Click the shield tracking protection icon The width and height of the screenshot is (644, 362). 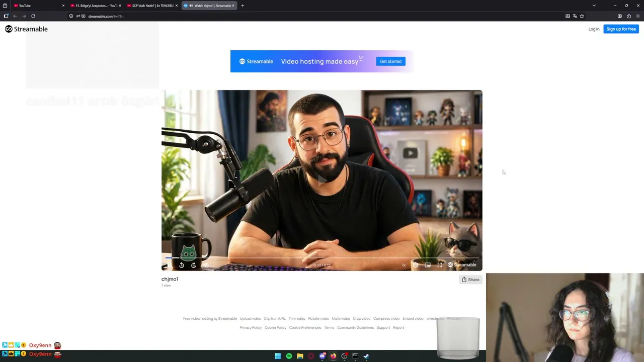[x=71, y=16]
